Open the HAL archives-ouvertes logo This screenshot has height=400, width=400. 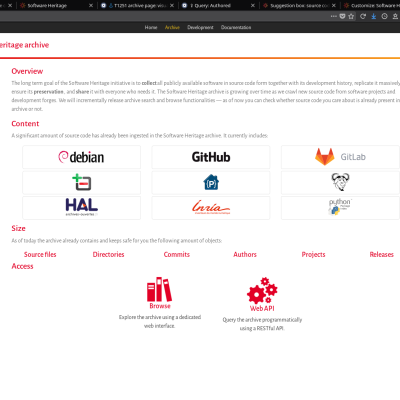[81, 207]
